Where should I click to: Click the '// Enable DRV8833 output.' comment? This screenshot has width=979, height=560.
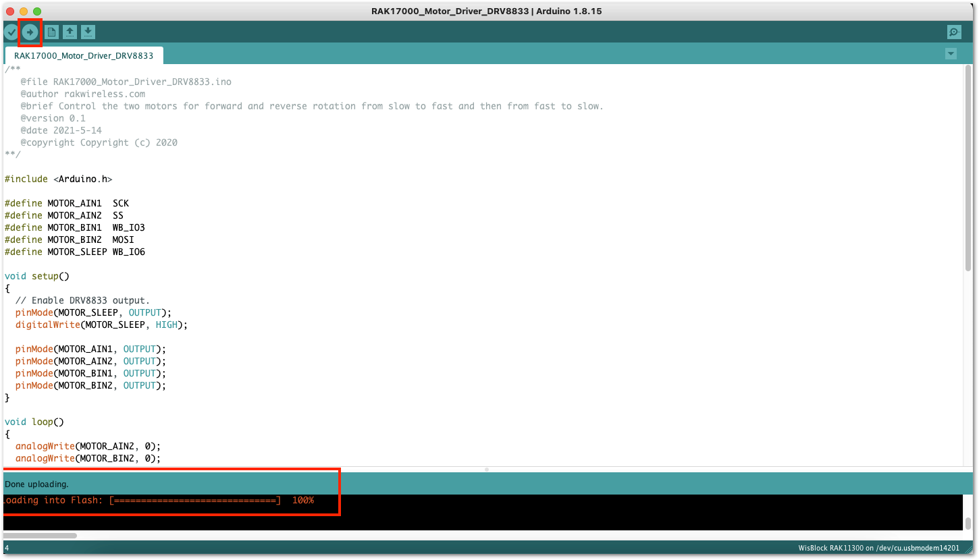coord(82,300)
